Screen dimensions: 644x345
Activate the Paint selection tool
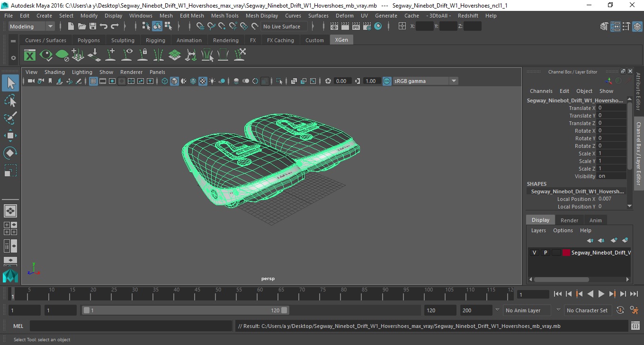[10, 118]
